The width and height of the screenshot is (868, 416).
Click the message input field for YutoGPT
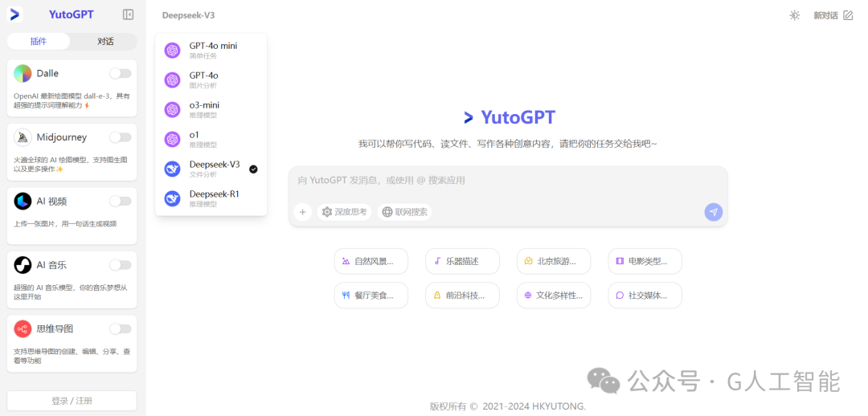coord(508,181)
